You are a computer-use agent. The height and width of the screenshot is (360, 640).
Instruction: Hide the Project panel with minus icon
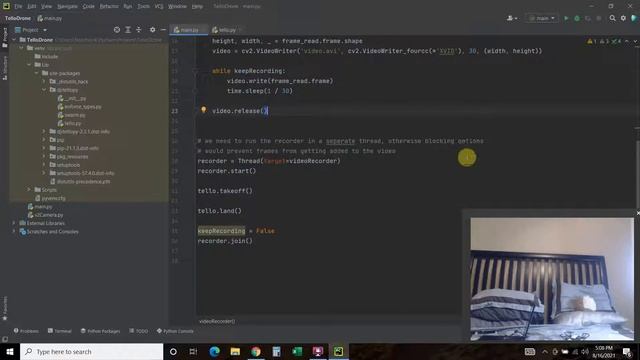(163, 30)
